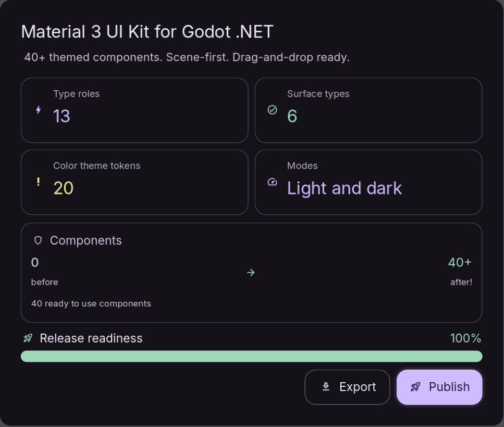The image size is (504, 427).
Task: Click the rocket icon beside Release readiness
Action: tap(28, 338)
